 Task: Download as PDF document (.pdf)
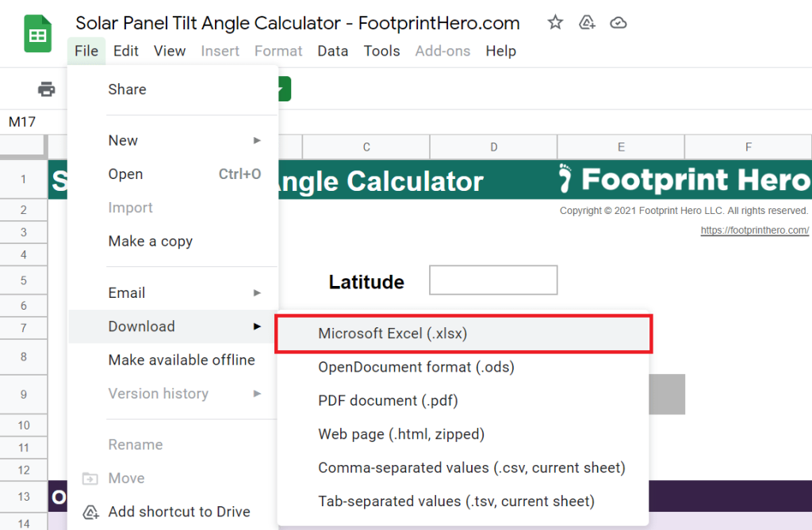462,401
